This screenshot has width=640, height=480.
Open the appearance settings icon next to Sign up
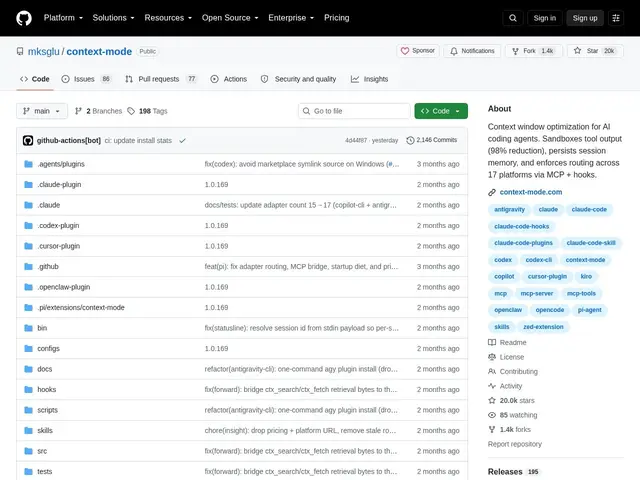[616, 18]
